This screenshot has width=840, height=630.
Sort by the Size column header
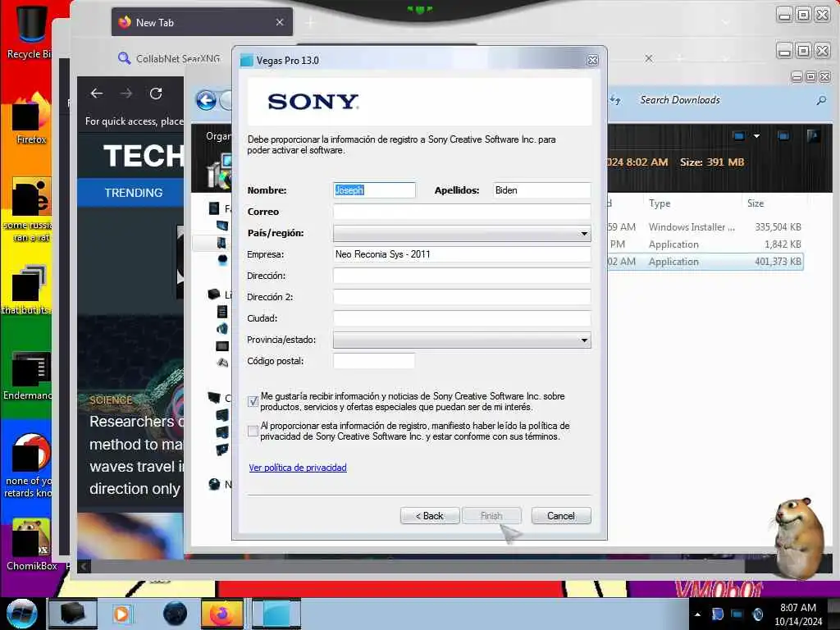[756, 203]
